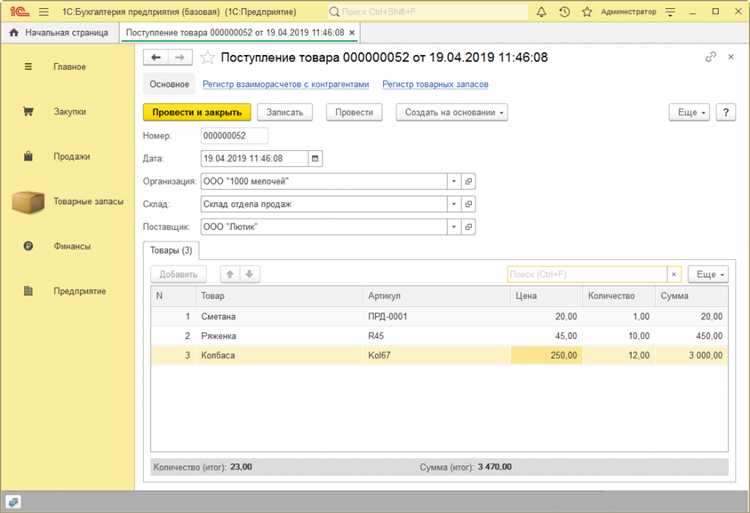Click the cardboard box icon
Image resolution: width=750 pixels, height=513 pixels.
pos(28,201)
